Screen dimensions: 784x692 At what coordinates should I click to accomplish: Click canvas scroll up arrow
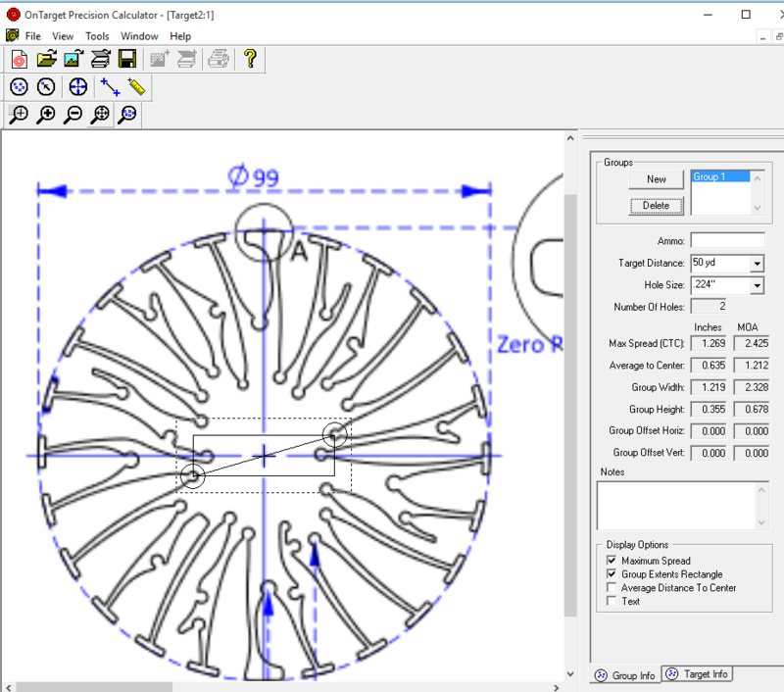(x=570, y=138)
